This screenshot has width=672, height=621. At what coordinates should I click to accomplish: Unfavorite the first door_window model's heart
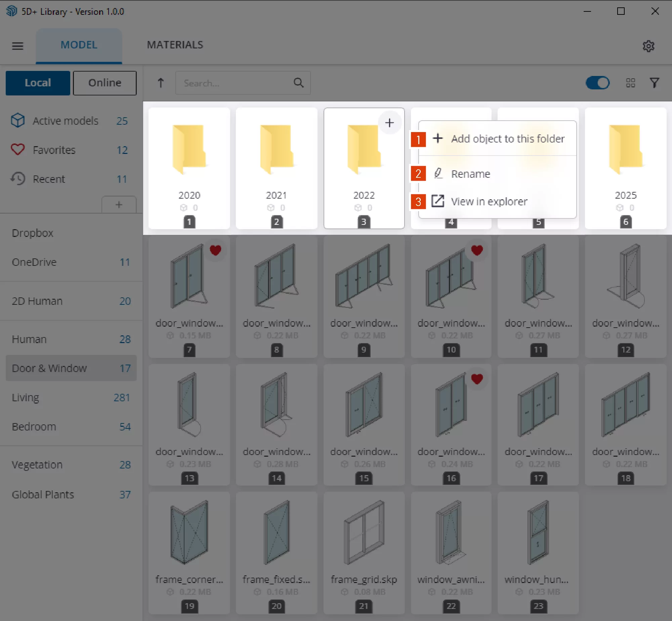[215, 250]
